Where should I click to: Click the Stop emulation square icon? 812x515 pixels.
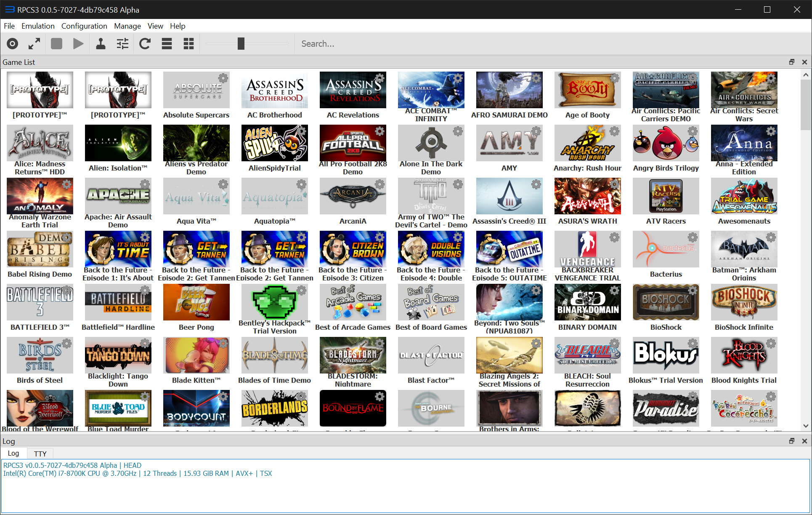(56, 44)
